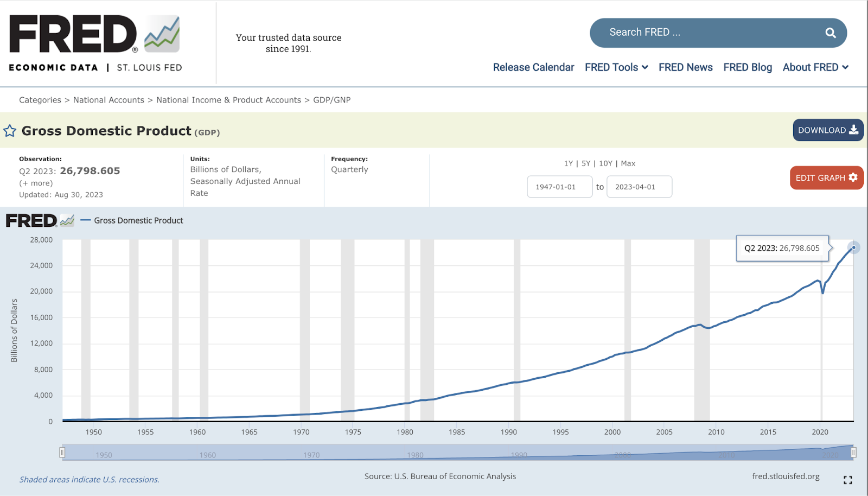Click the Gross Domestic Product page title
Image resolution: width=868 pixels, height=496 pixels.
click(106, 131)
